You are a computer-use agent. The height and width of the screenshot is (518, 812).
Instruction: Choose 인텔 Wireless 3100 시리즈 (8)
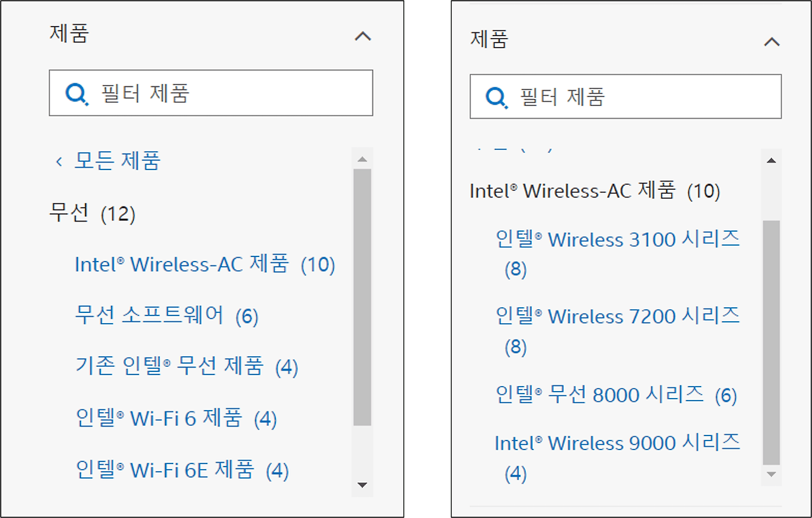[618, 254]
